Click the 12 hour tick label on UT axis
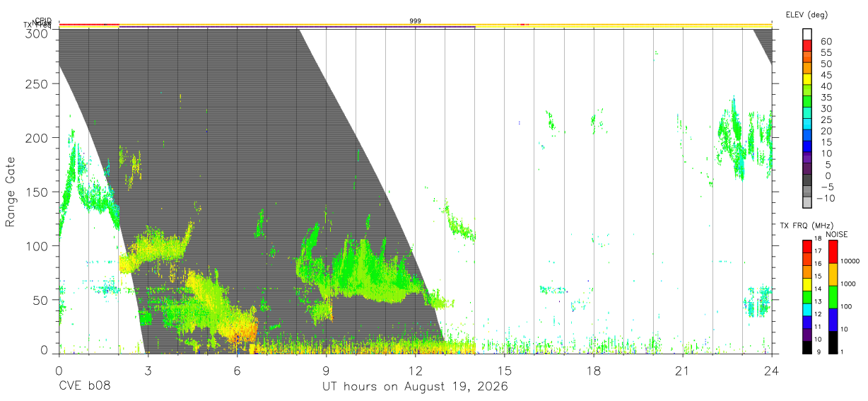The height and width of the screenshot is (401, 868). coord(415,371)
